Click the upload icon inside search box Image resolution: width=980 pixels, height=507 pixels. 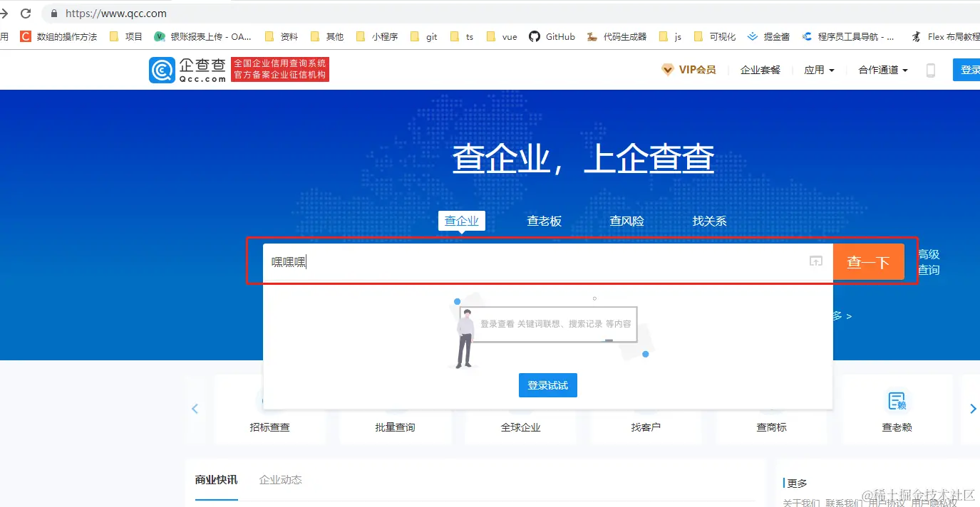coord(816,261)
